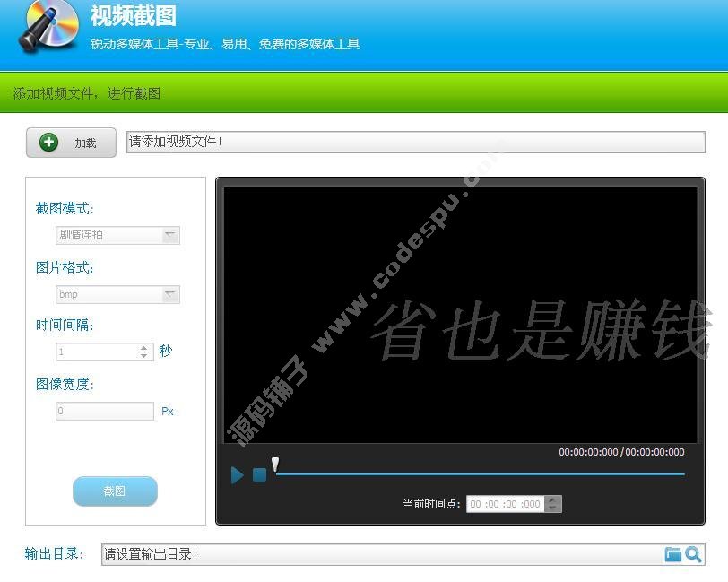The height and width of the screenshot is (582, 728).
Task: Decrement 当前时间点 with the down arrow
Action: point(552,508)
